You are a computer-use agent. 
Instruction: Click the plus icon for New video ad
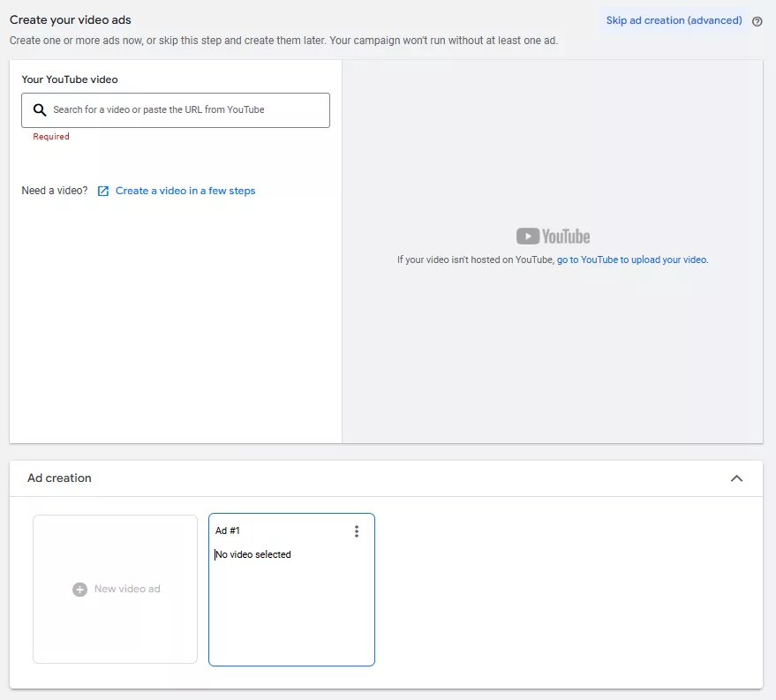tap(79, 589)
